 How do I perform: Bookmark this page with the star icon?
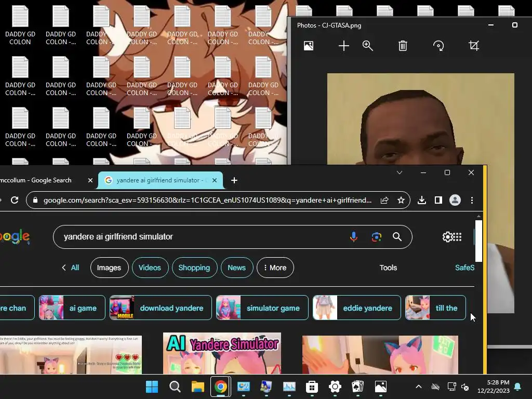401,200
